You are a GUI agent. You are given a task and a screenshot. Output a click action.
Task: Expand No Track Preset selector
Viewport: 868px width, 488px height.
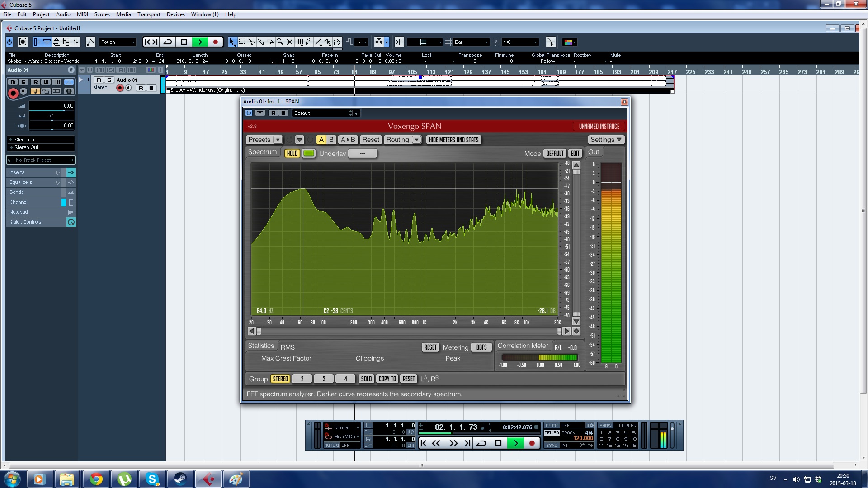pos(41,160)
